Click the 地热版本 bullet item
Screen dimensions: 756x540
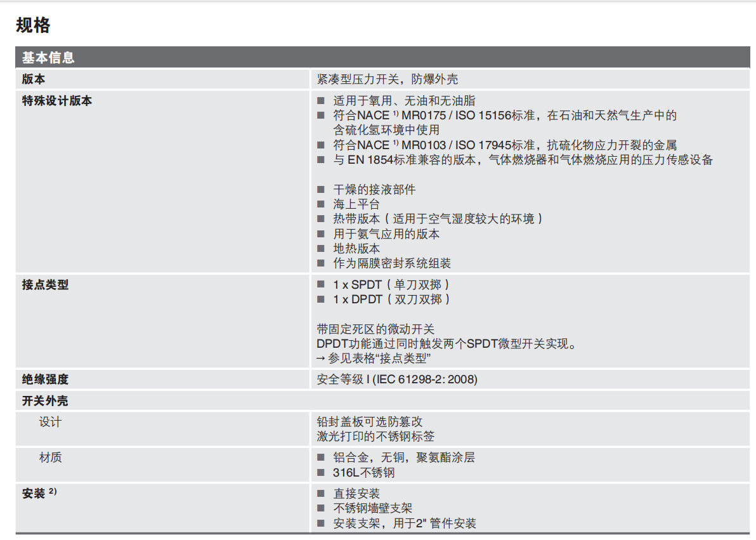pyautogui.click(x=356, y=249)
